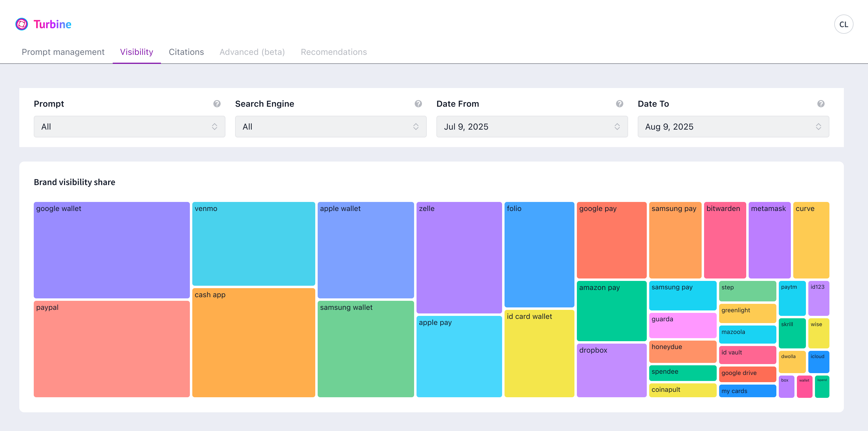Switch to the Prompt management tab
The width and height of the screenshot is (868, 431).
click(x=63, y=52)
